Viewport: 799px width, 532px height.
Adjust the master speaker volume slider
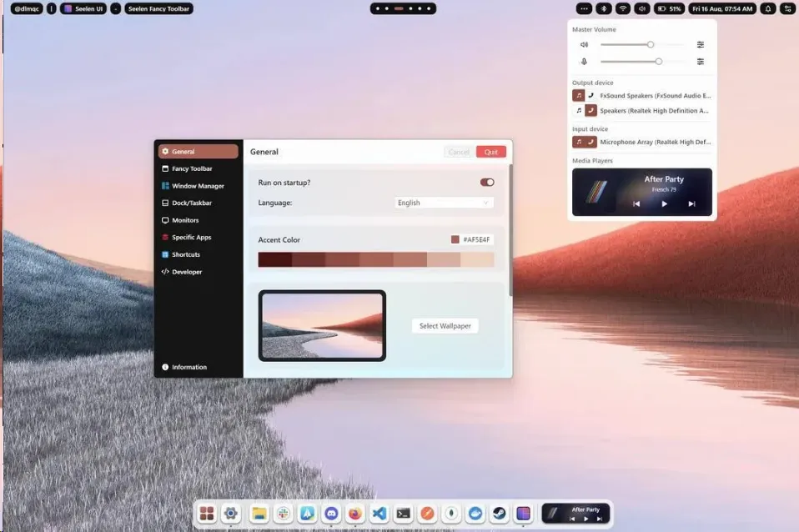642,45
